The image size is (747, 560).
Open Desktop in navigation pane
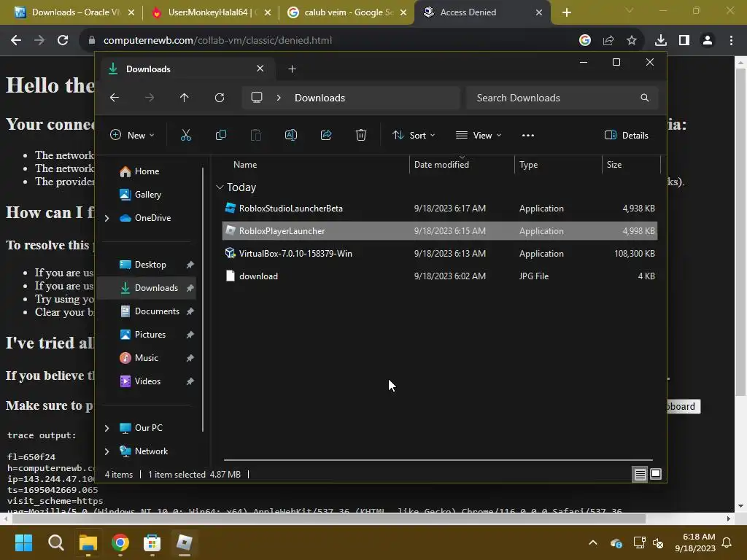149,265
